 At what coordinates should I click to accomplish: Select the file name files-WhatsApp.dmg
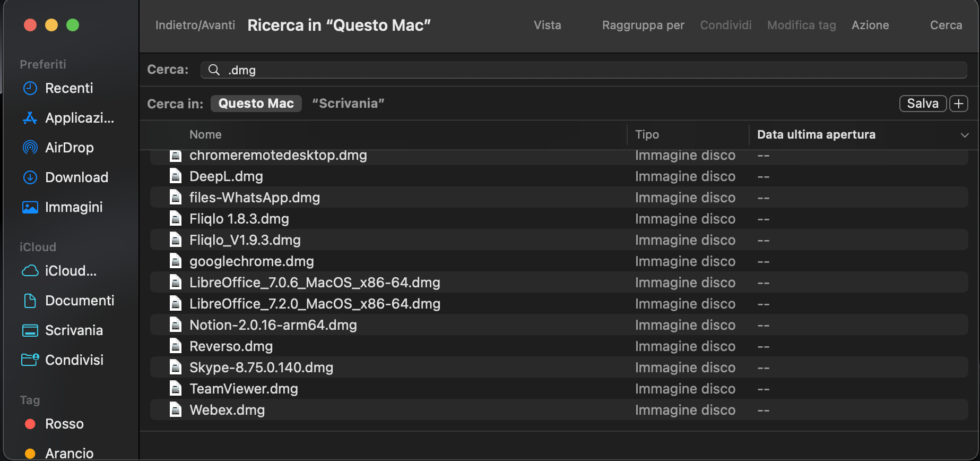[x=255, y=198]
